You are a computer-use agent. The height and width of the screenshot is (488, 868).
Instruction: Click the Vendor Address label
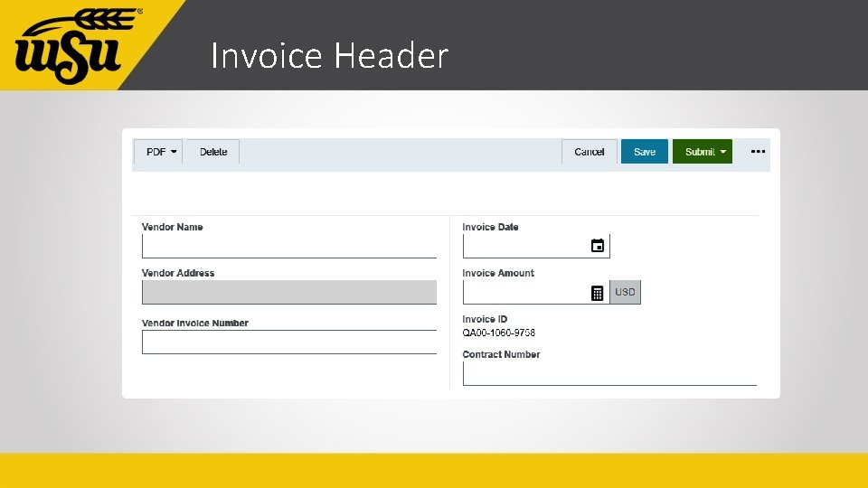(178, 273)
